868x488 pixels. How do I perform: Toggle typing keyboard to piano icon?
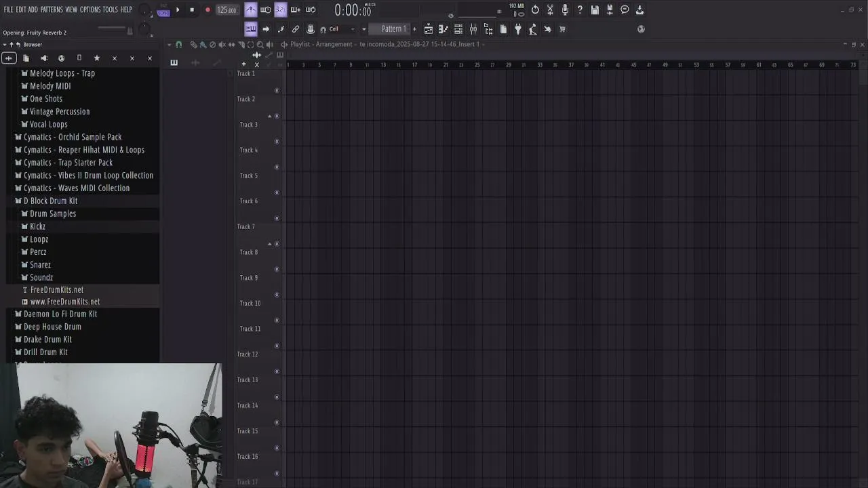click(251, 29)
